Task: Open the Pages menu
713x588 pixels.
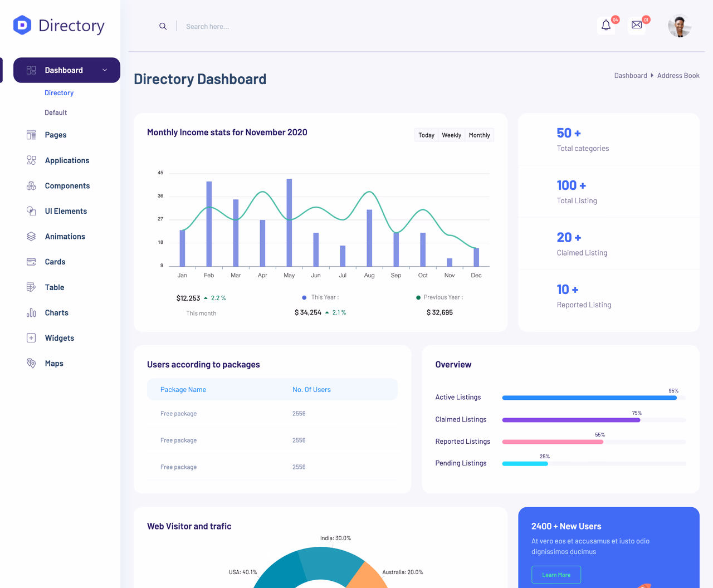Action: (x=56, y=135)
